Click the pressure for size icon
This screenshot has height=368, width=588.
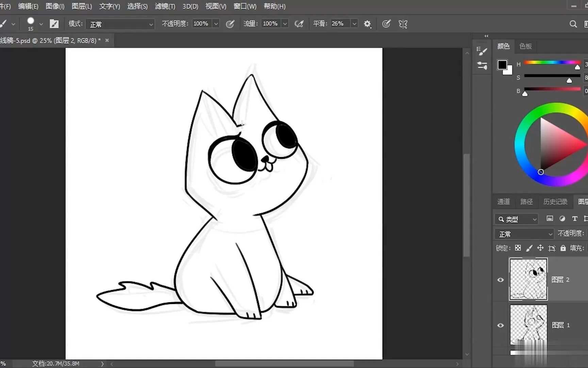point(386,24)
